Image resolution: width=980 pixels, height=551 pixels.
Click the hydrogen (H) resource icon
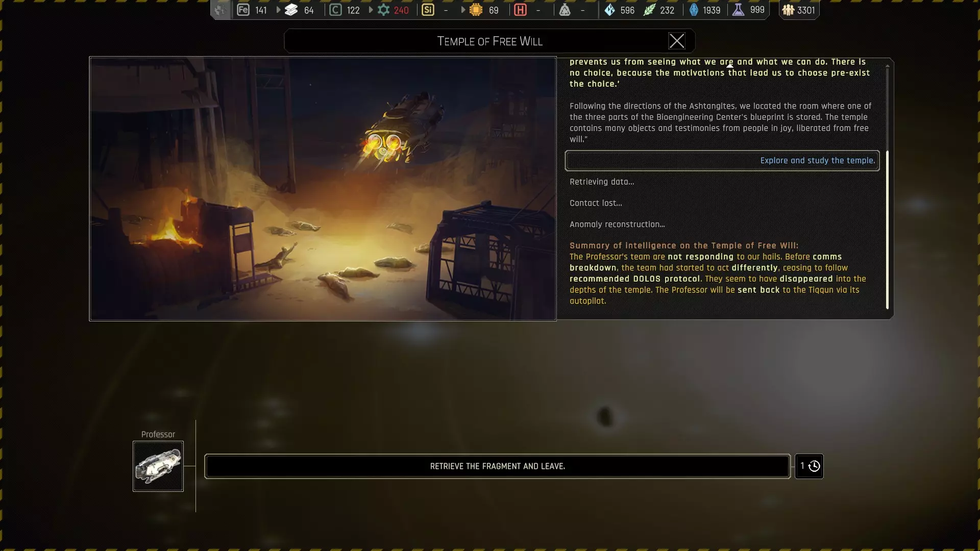(x=520, y=10)
